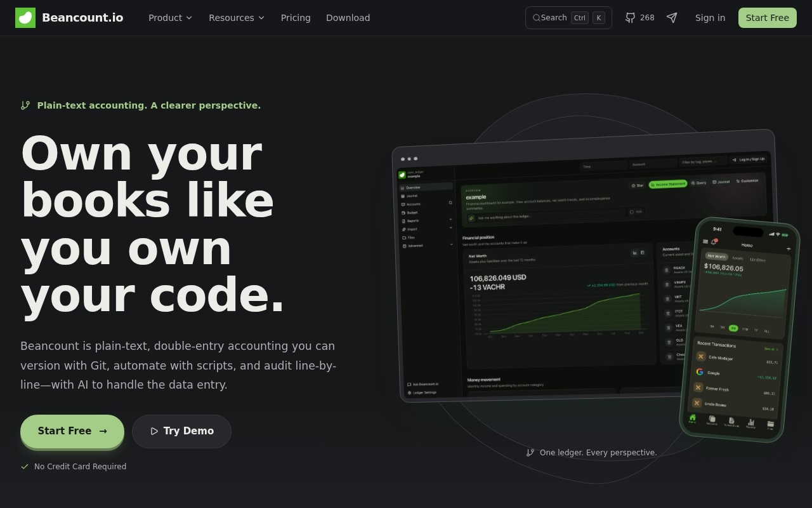This screenshot has width=812, height=508.
Task: Click the search magnifier icon
Action: 537,18
